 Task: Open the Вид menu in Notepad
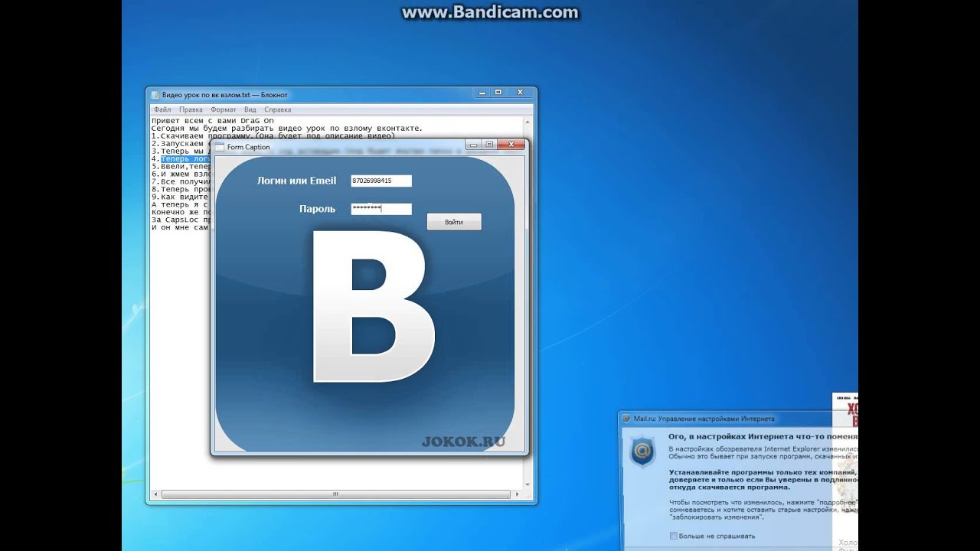[x=250, y=109]
